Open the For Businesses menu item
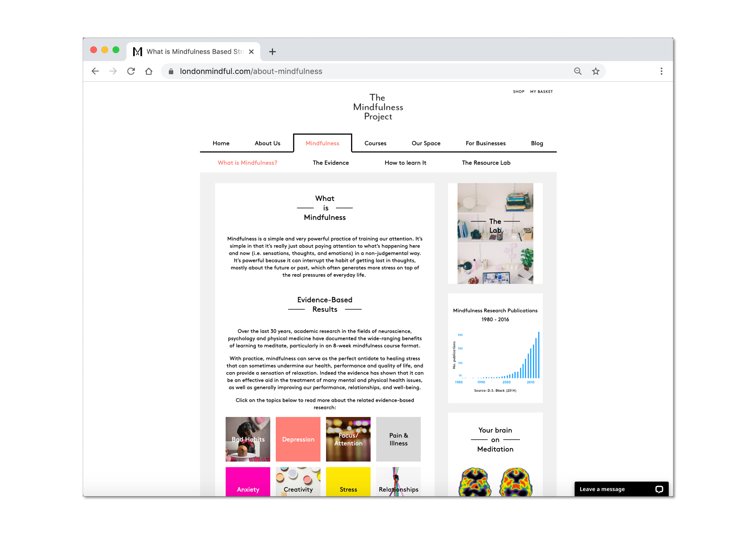 point(486,143)
